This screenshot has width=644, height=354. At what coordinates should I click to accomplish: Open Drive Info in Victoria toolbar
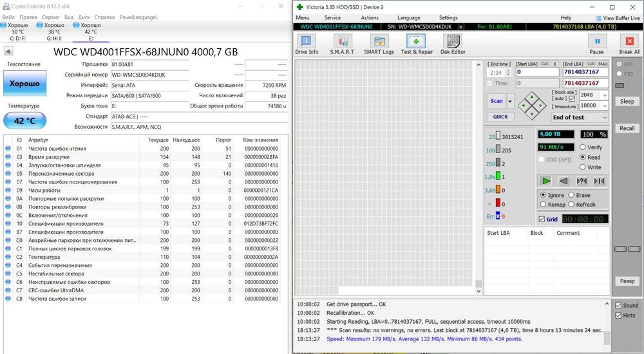tap(307, 44)
